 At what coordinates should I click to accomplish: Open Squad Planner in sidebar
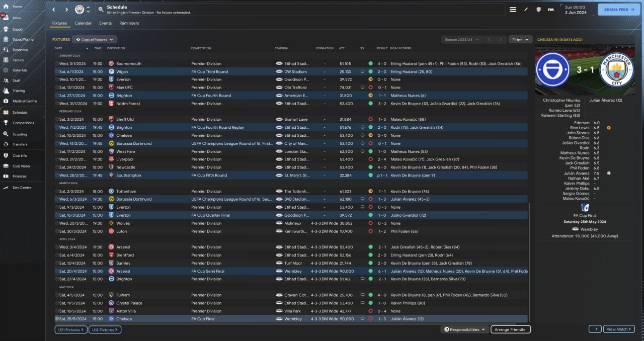pyautogui.click(x=24, y=39)
